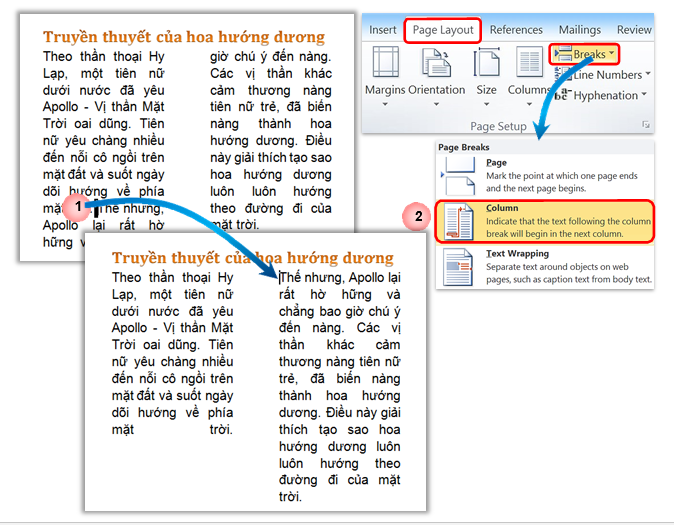Switch to the References tab

[x=516, y=30]
